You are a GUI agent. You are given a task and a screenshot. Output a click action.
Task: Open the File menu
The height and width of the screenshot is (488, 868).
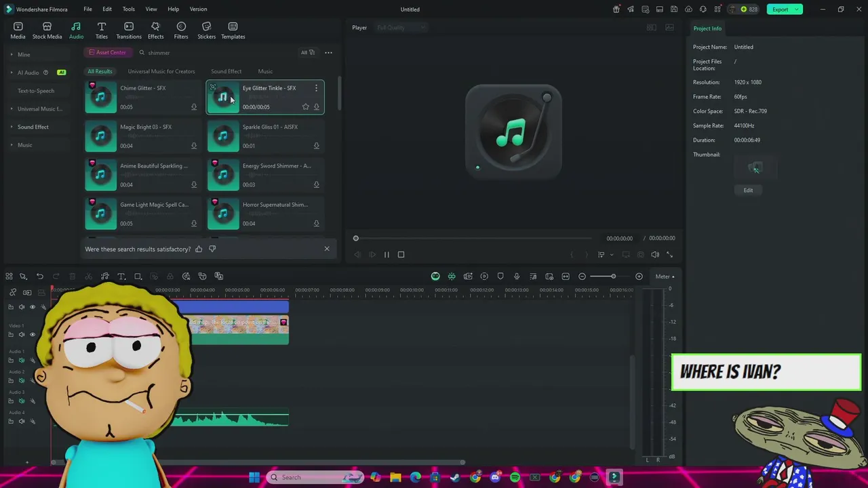click(87, 9)
